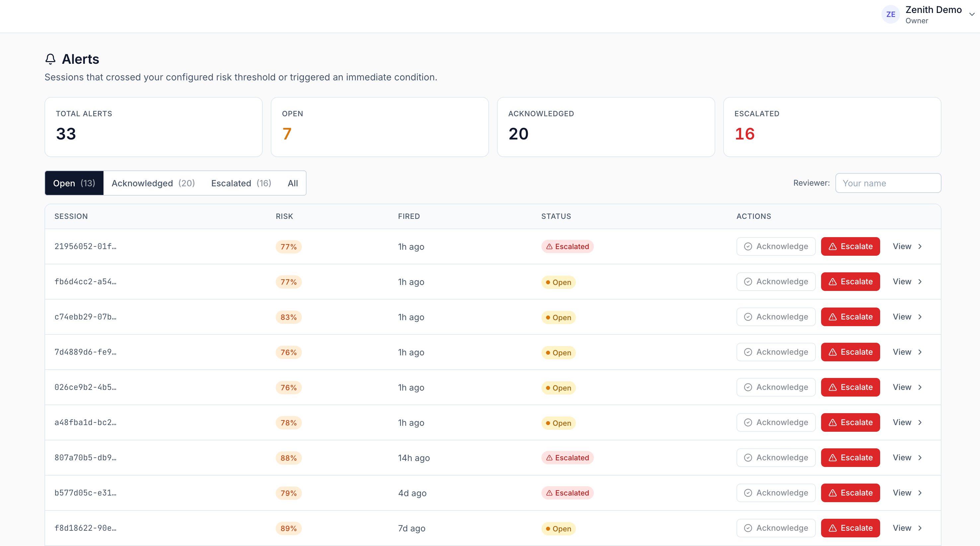Click View for session 807a70b5
The height and width of the screenshot is (546, 980).
(x=903, y=458)
